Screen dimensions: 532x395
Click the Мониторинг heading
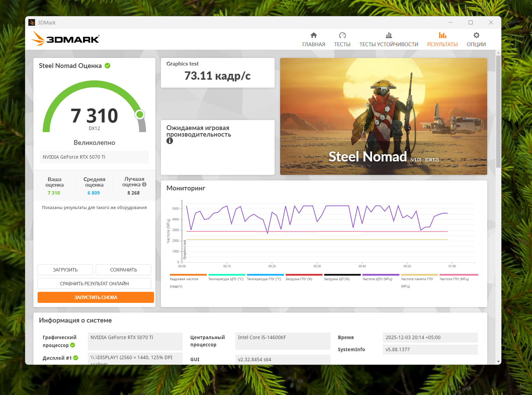pyautogui.click(x=186, y=188)
